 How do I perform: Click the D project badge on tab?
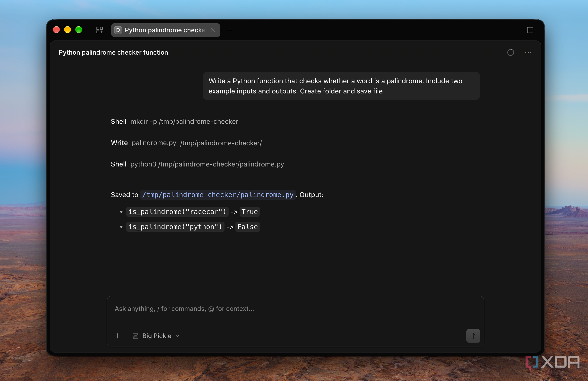(x=118, y=30)
